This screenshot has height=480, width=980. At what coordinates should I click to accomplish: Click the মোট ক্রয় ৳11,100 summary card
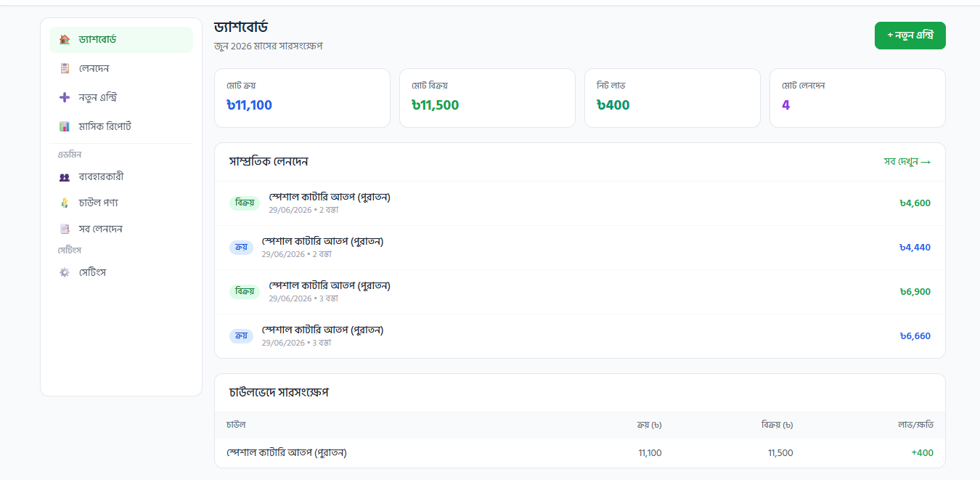click(302, 98)
